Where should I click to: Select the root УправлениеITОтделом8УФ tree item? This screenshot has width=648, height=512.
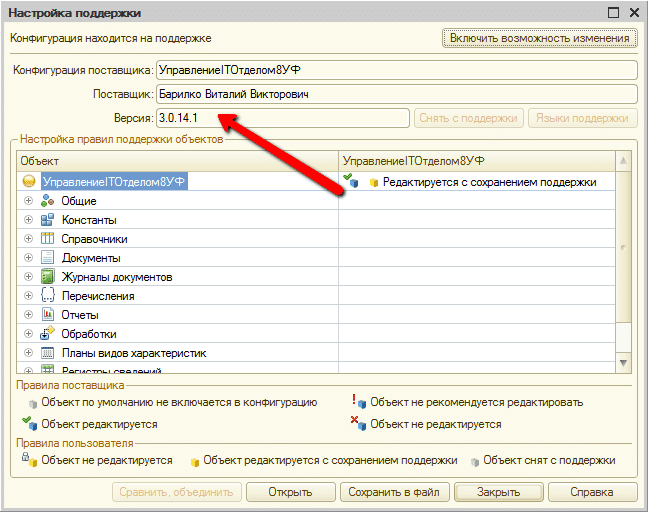pos(115,182)
